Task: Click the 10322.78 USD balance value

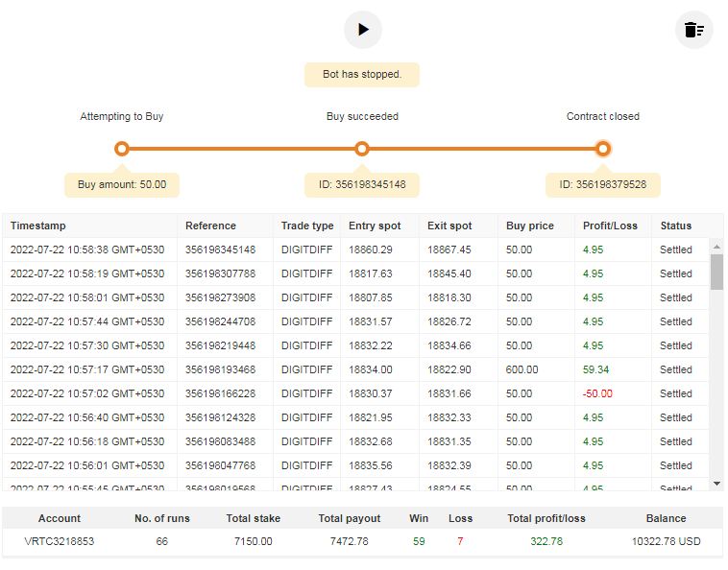Action: [x=666, y=541]
